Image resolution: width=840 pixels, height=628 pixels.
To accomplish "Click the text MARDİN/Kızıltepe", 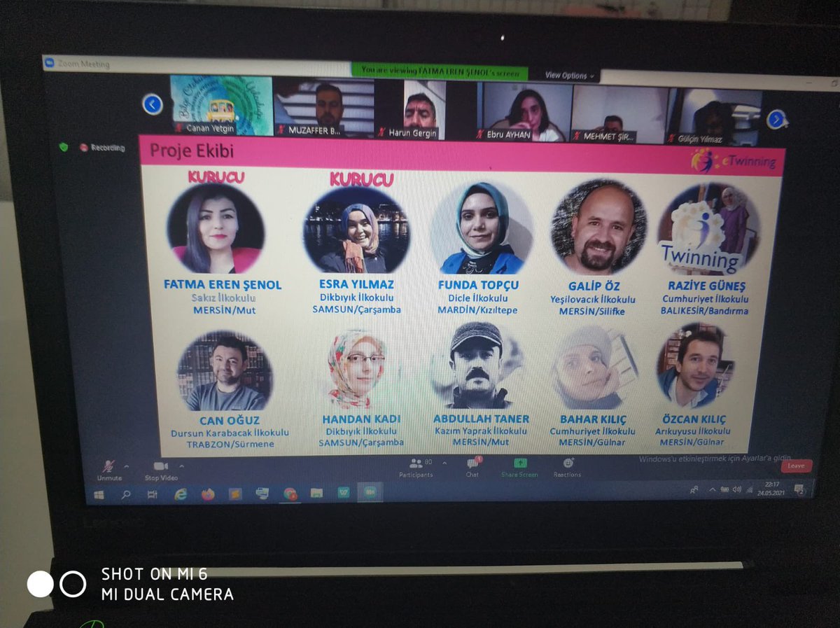I will tap(479, 309).
